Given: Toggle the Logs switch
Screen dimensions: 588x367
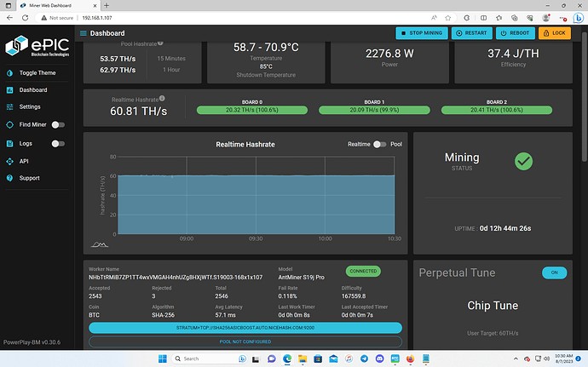Looking at the screenshot, I should pyautogui.click(x=58, y=144).
